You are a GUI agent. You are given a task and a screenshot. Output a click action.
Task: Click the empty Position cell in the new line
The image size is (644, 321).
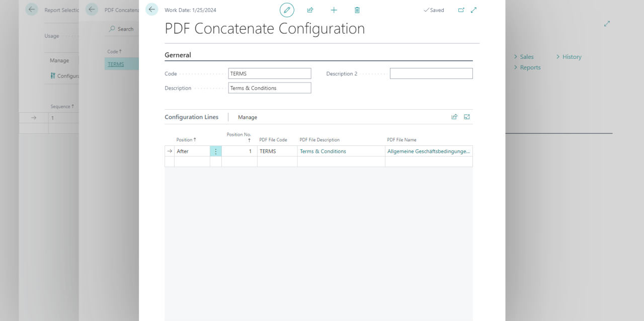[192, 162]
